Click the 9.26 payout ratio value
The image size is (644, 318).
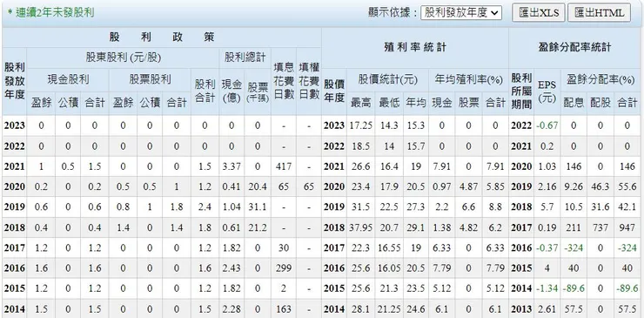pyautogui.click(x=574, y=186)
